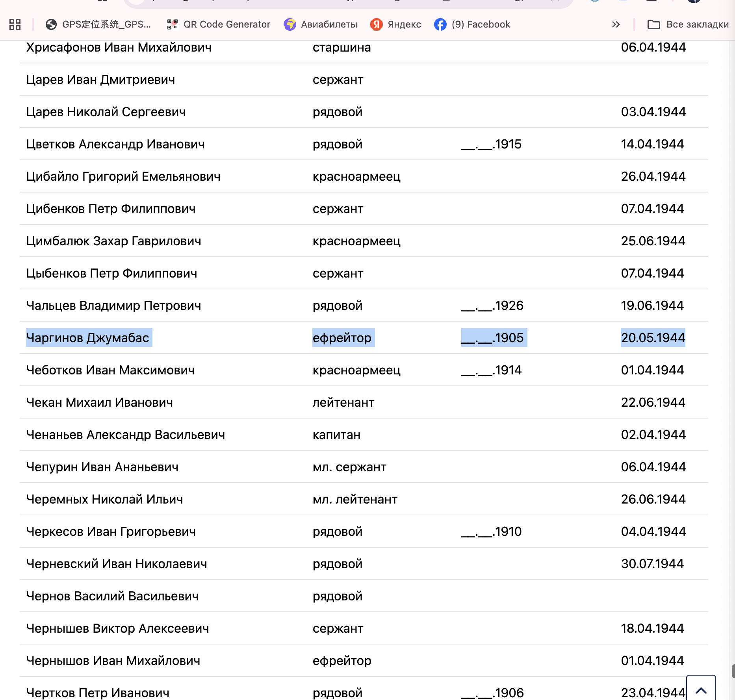The width and height of the screenshot is (735, 700).
Task: Click the Авиабилеты favicon icon
Action: (290, 24)
